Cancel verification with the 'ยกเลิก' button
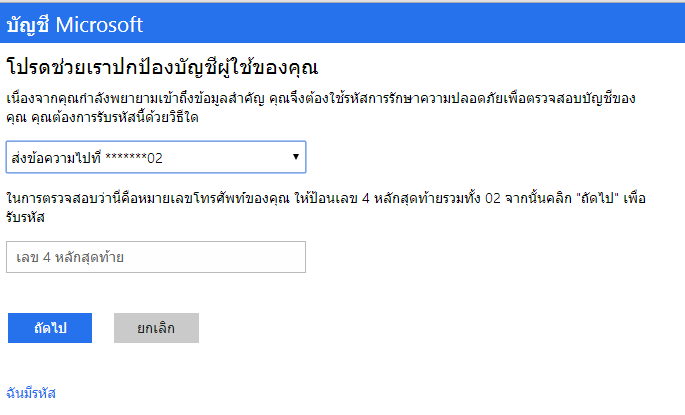This screenshot has width=685, height=415. [x=156, y=328]
